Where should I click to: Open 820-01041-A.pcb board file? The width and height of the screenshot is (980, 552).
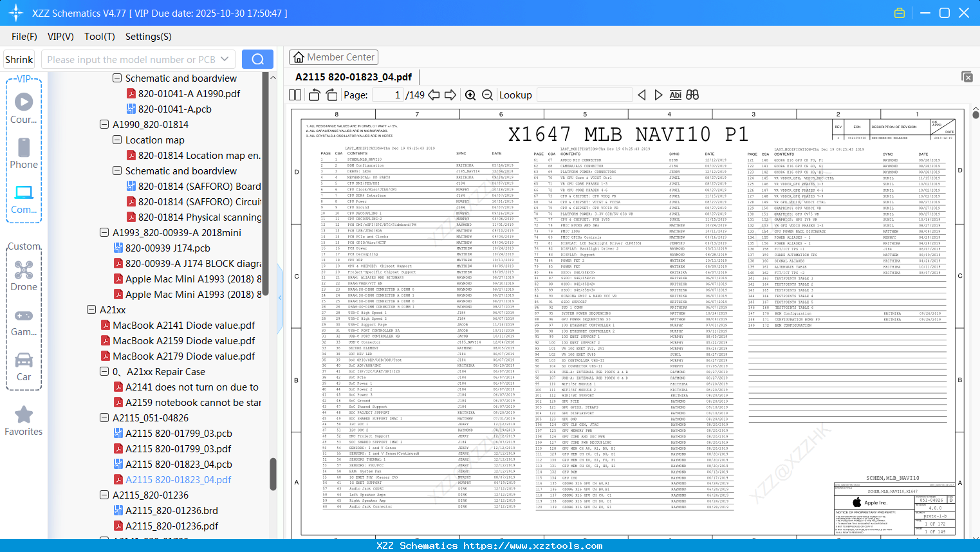(169, 109)
